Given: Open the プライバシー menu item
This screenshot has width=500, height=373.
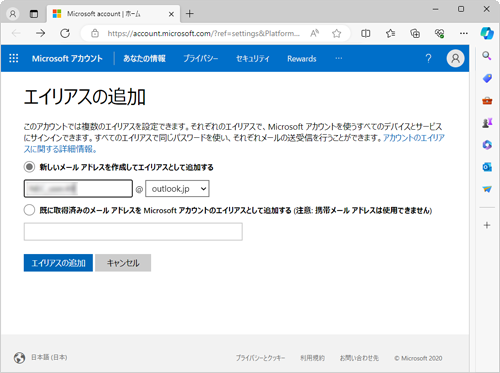Looking at the screenshot, I should click(x=201, y=59).
